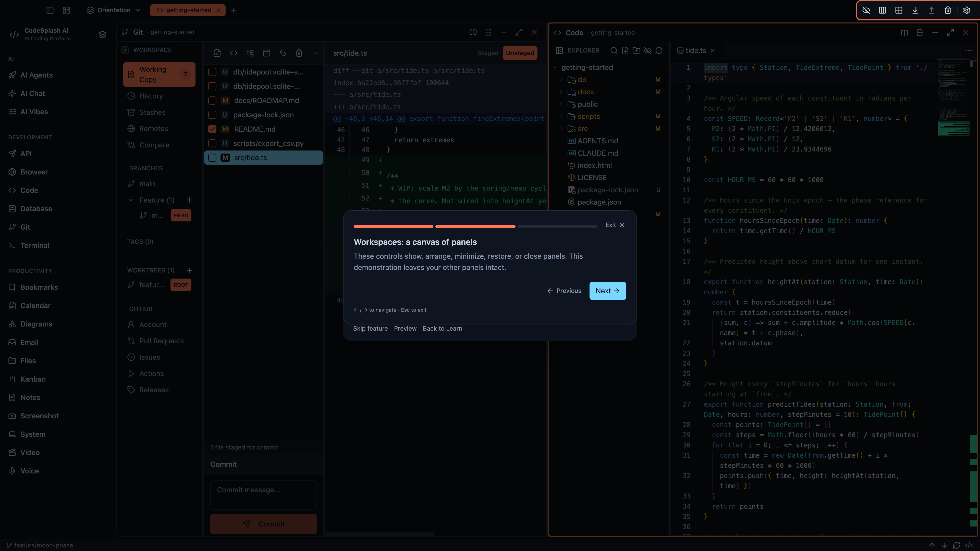Open Stashes in Git panel
Image resolution: width=980 pixels, height=551 pixels.
click(152, 112)
